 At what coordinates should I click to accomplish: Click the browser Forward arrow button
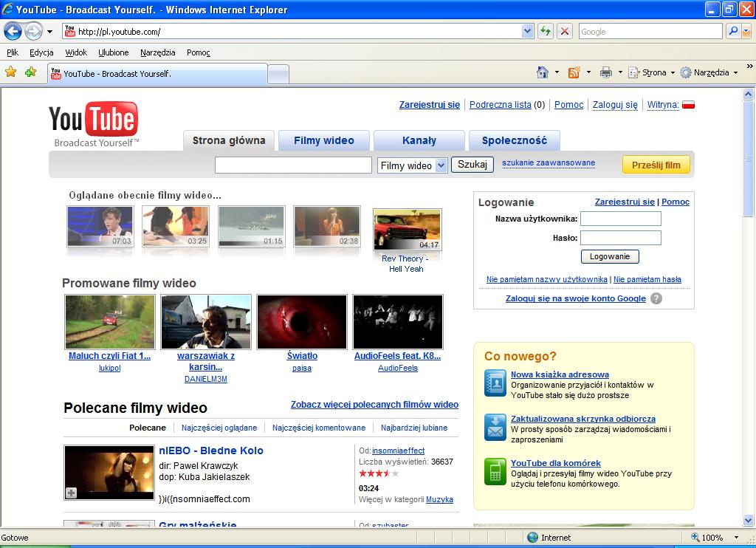(33, 32)
